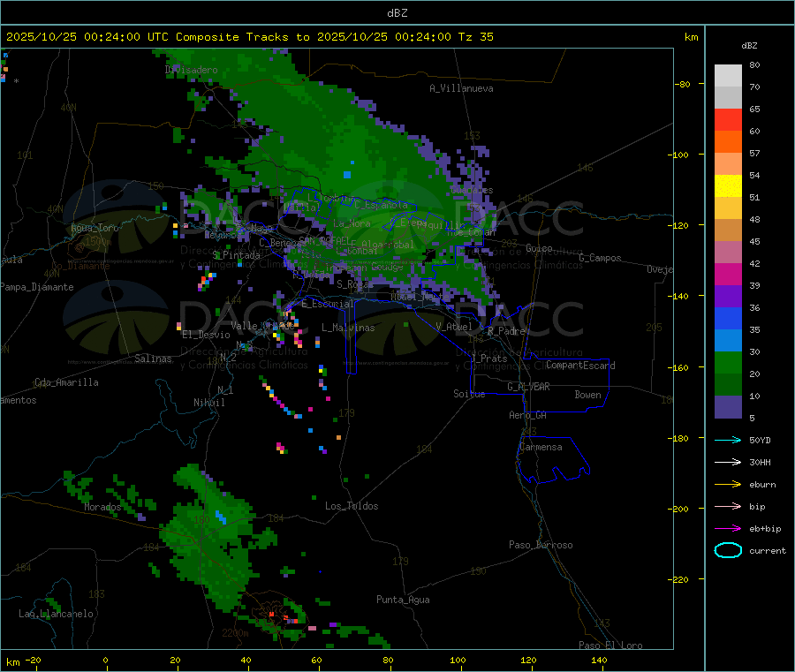Viewport: 795px width, 672px height.
Task: Click the 'Divisadero' map label
Action: (x=191, y=70)
